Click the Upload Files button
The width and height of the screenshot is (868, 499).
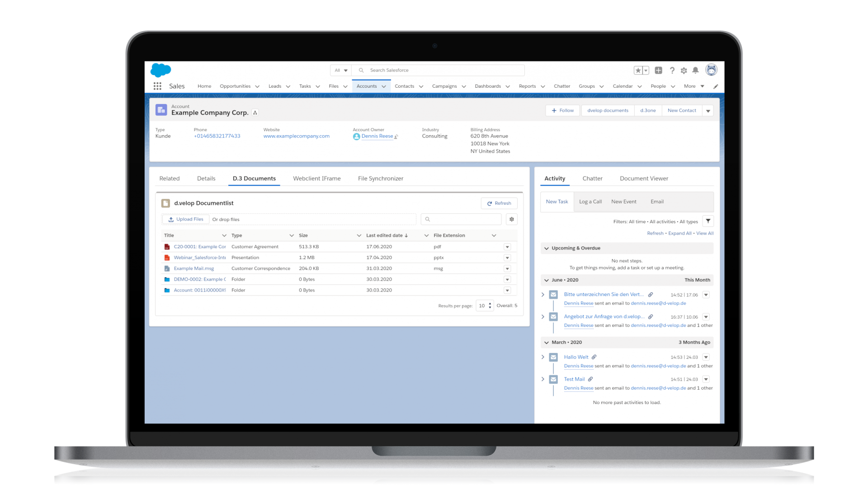click(186, 219)
